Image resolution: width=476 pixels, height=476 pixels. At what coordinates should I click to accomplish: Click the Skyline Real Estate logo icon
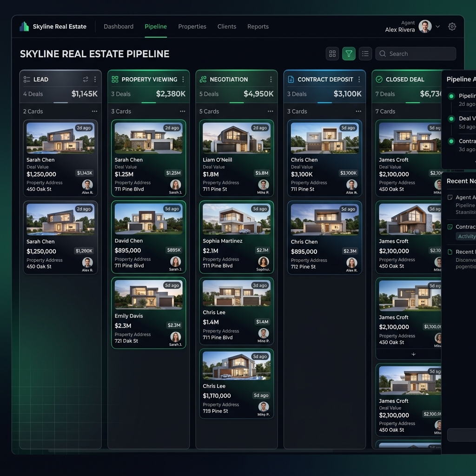24,26
